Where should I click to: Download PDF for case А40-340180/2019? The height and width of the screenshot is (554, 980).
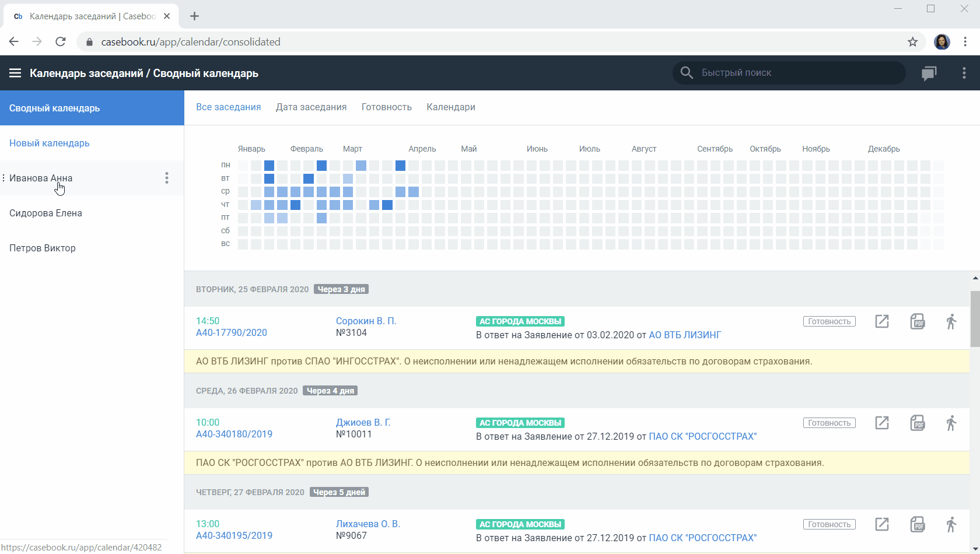(918, 423)
